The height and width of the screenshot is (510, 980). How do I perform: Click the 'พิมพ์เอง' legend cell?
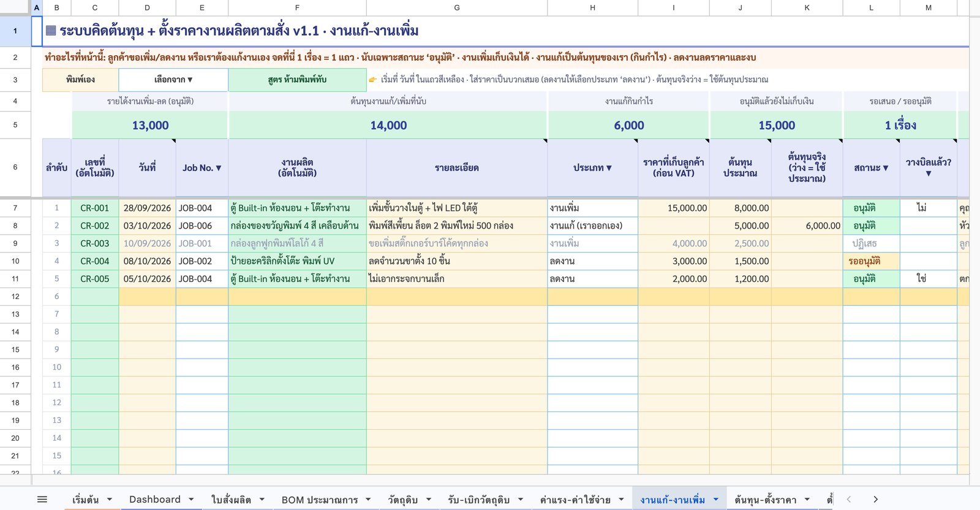coord(80,80)
